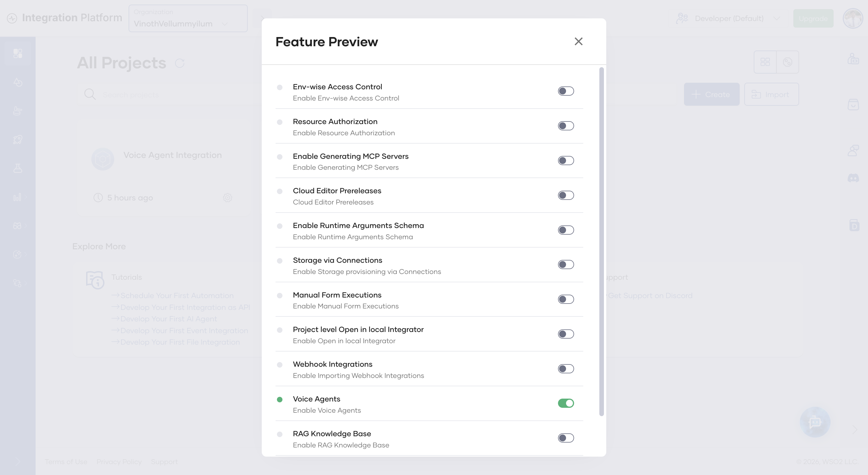Open the chat assistant bubble
The width and height of the screenshot is (868, 475).
coord(815,422)
